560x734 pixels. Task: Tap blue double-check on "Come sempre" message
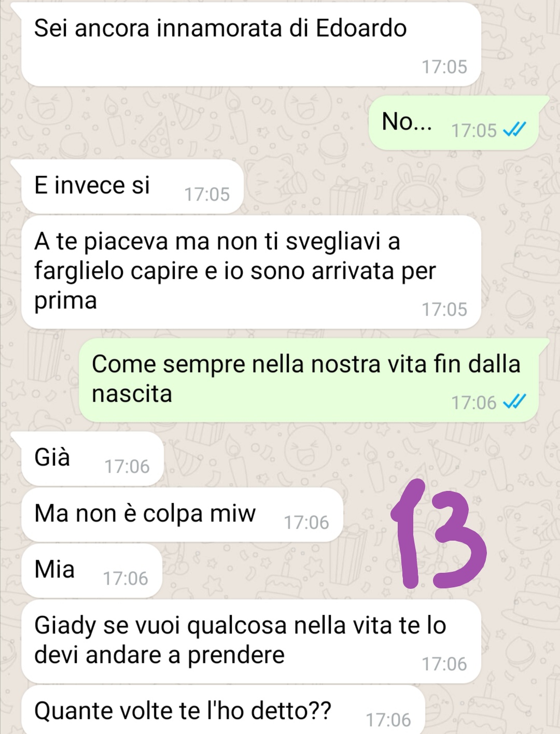(x=515, y=402)
